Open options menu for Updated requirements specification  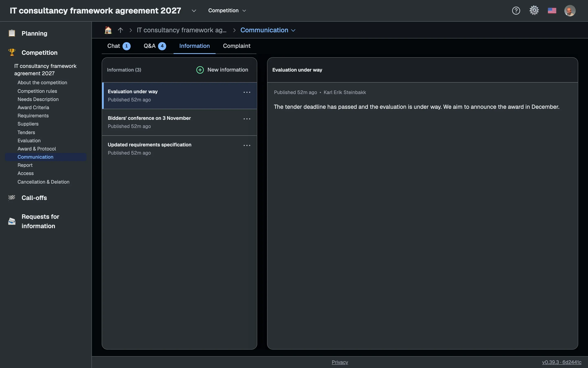point(247,145)
